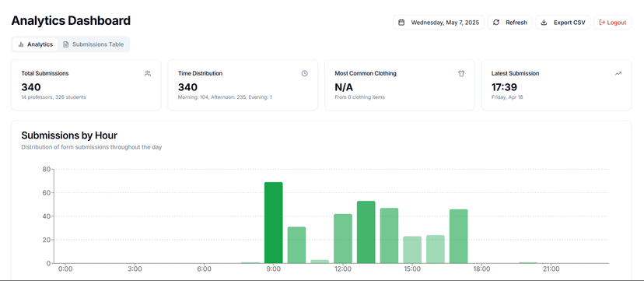This screenshot has width=644, height=281.
Task: Click the chart subtitle about form submissions distribution
Action: click(x=92, y=147)
